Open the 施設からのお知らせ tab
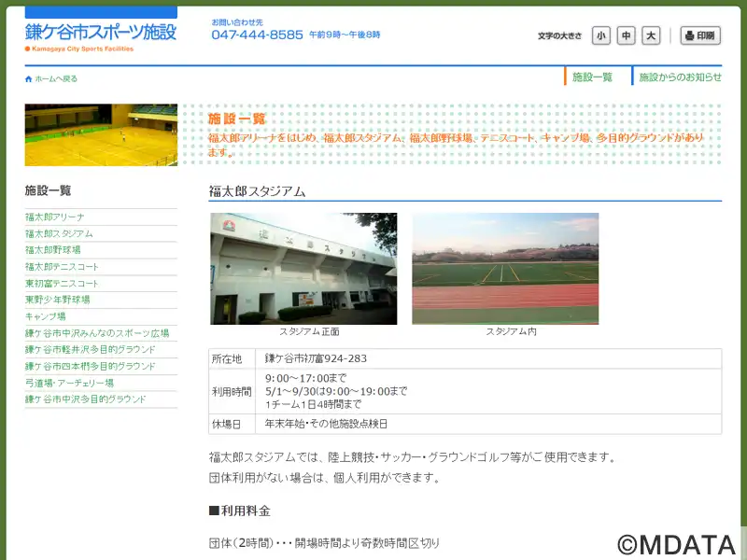 680,77
